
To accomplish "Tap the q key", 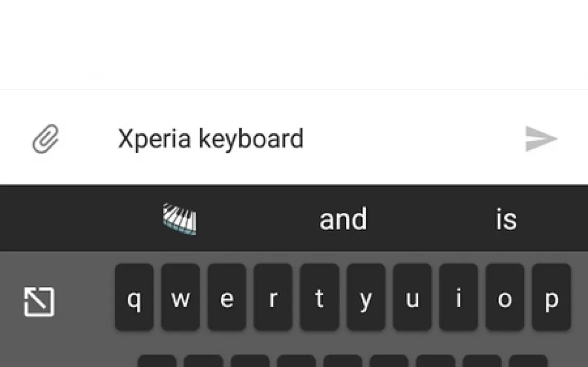I will (x=134, y=298).
